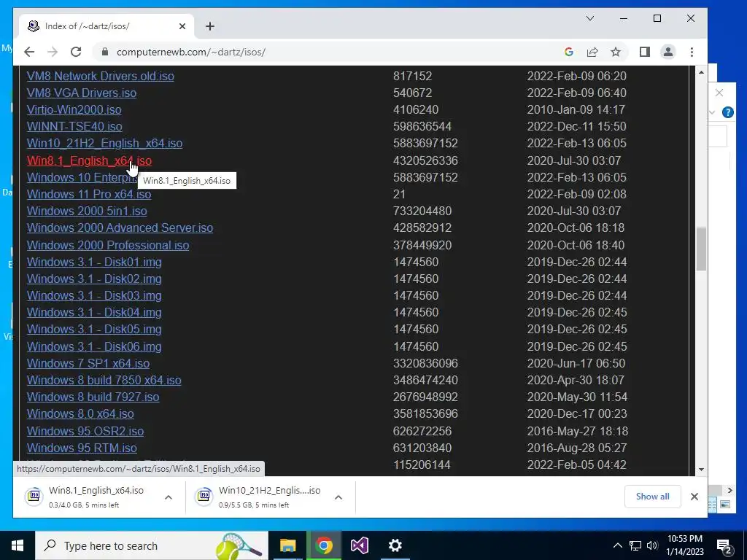The height and width of the screenshot is (560, 747).
Task: Open the Chrome side panel
Action: pyautogui.click(x=645, y=52)
